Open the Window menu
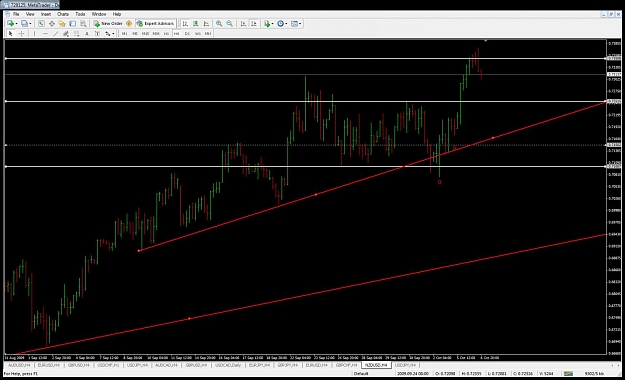This screenshot has width=625, height=380. click(99, 14)
